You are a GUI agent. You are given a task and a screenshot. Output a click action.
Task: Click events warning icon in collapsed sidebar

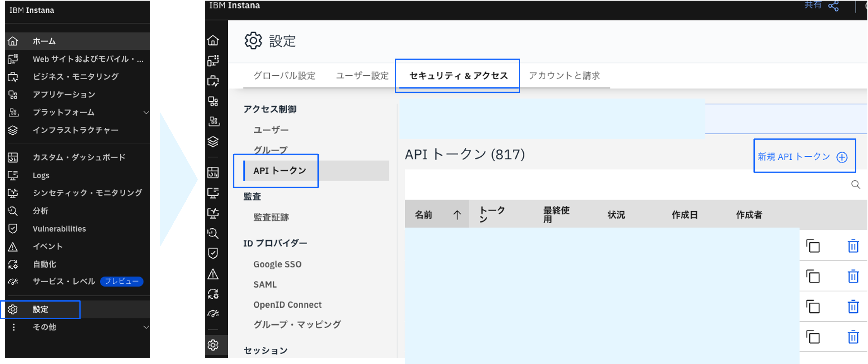213,274
